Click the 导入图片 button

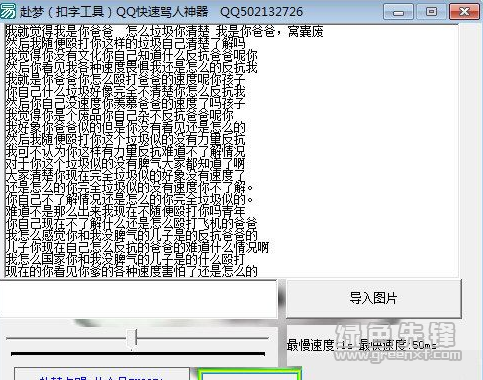coord(374,298)
